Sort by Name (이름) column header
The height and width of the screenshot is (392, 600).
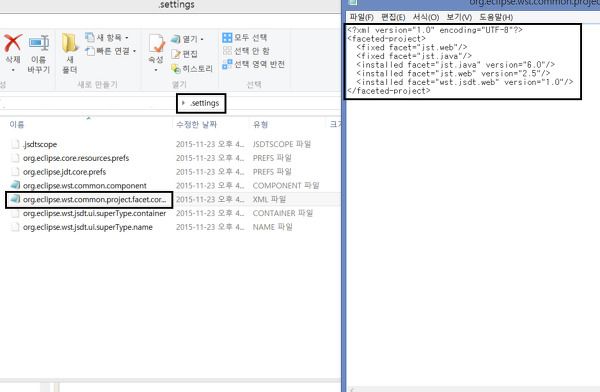click(17, 124)
